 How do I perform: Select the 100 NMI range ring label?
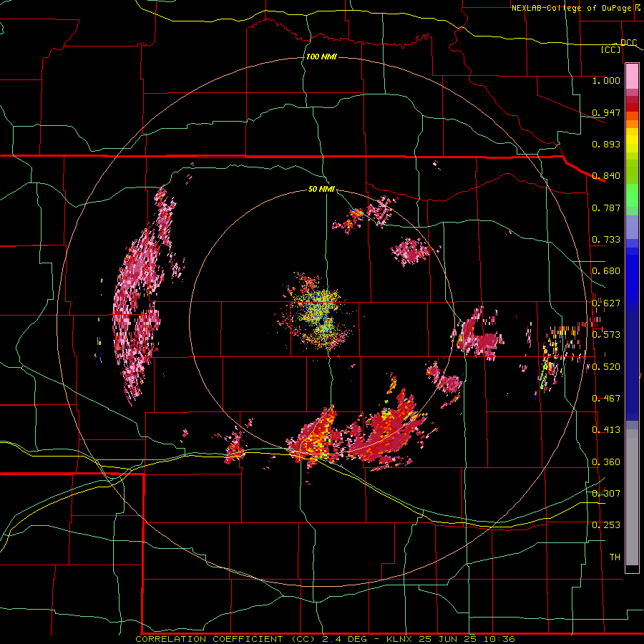pos(321,57)
